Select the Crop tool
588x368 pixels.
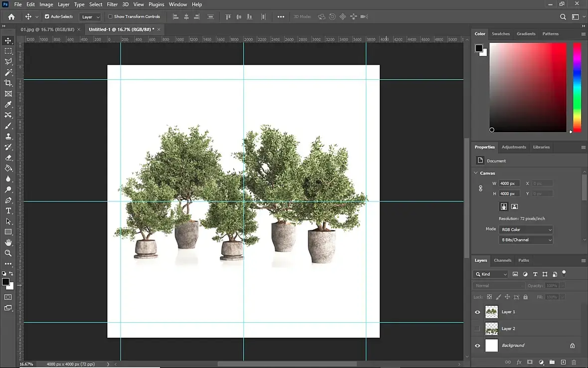pos(8,83)
